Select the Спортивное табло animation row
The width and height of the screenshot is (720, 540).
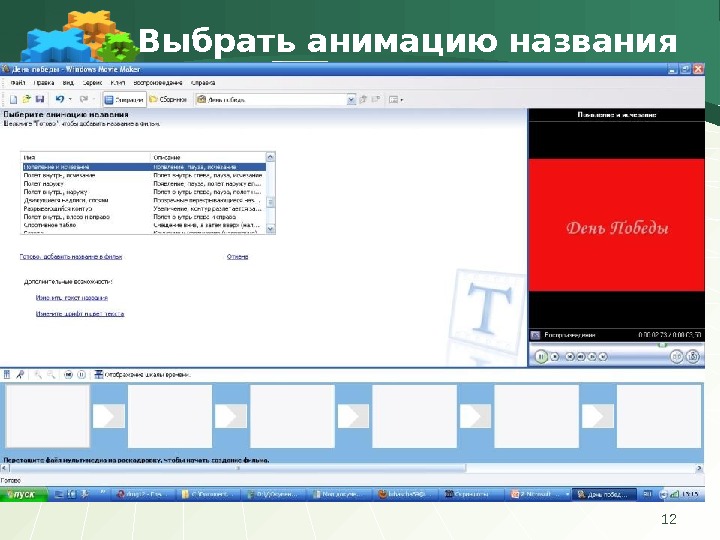tap(144, 225)
